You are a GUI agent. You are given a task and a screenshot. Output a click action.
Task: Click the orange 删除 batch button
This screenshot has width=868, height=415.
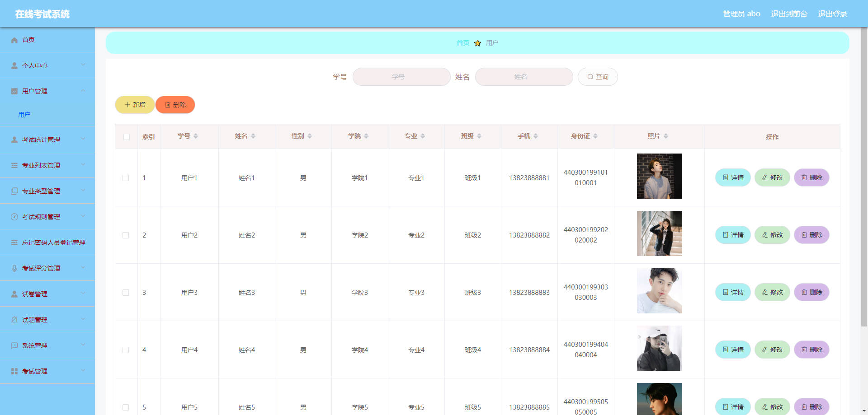[x=175, y=105]
